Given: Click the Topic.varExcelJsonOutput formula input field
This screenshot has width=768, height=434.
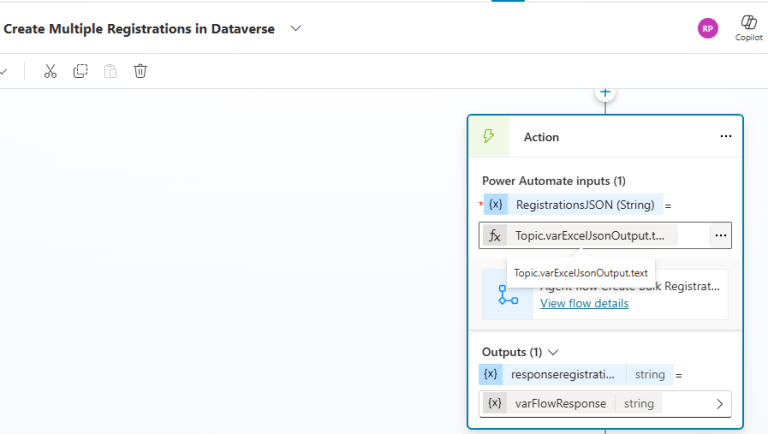Looking at the screenshot, I should click(x=595, y=236).
